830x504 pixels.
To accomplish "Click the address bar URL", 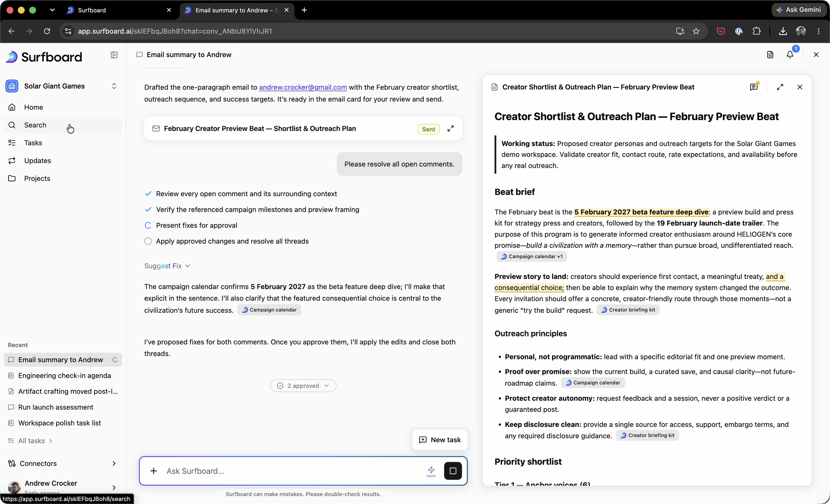I will (x=175, y=31).
